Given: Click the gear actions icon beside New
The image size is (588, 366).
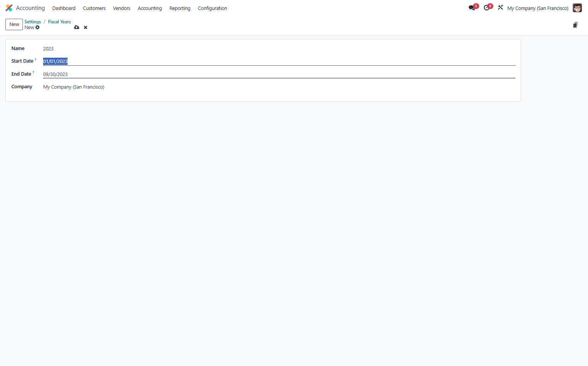Looking at the screenshot, I should coord(37,28).
